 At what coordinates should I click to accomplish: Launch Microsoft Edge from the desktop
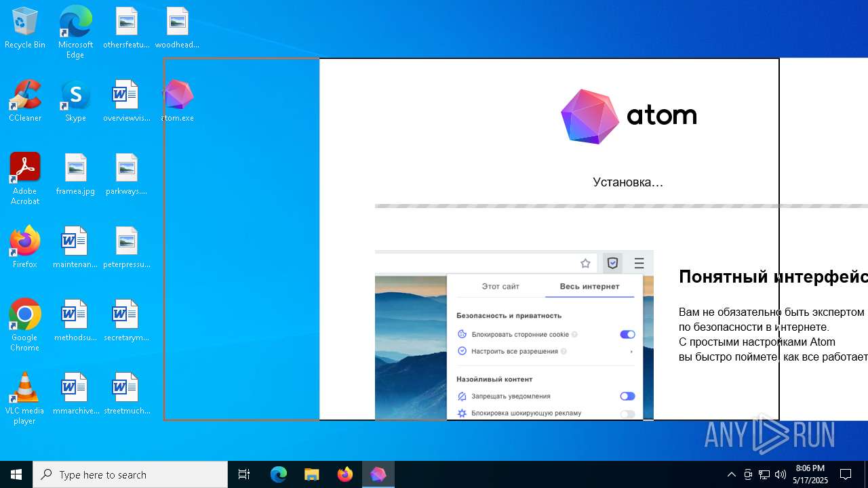75,33
